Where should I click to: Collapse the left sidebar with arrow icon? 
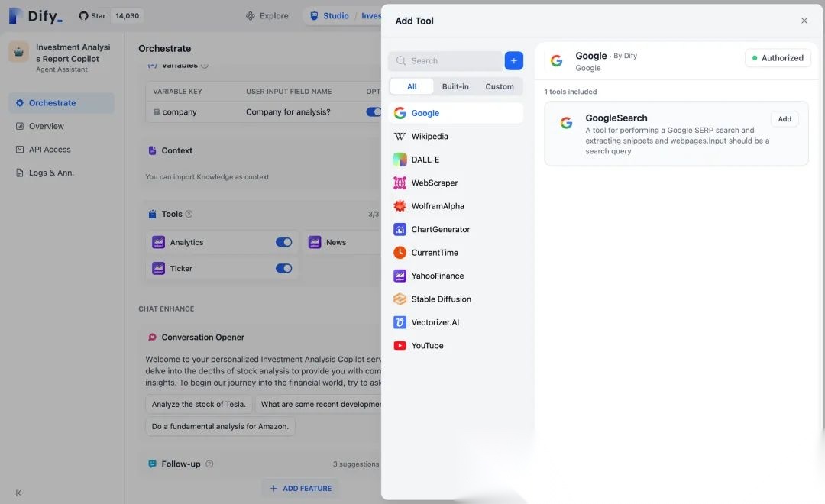click(19, 493)
